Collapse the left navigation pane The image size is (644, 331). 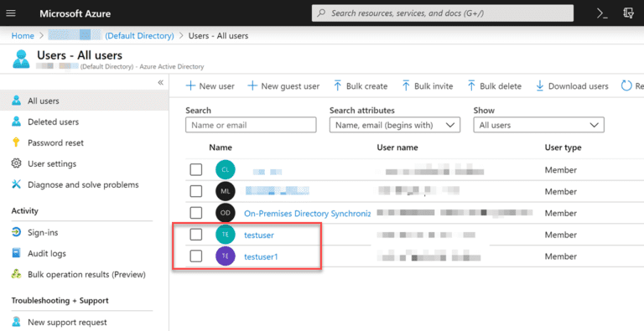click(161, 83)
